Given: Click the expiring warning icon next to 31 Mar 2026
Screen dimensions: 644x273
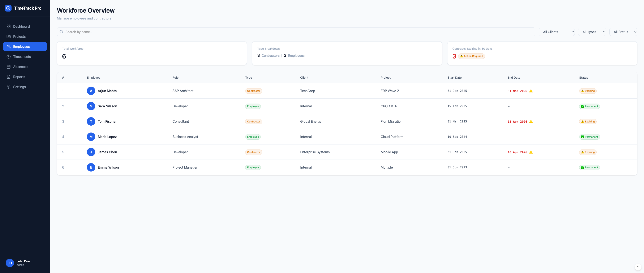Looking at the screenshot, I should pyautogui.click(x=531, y=91).
